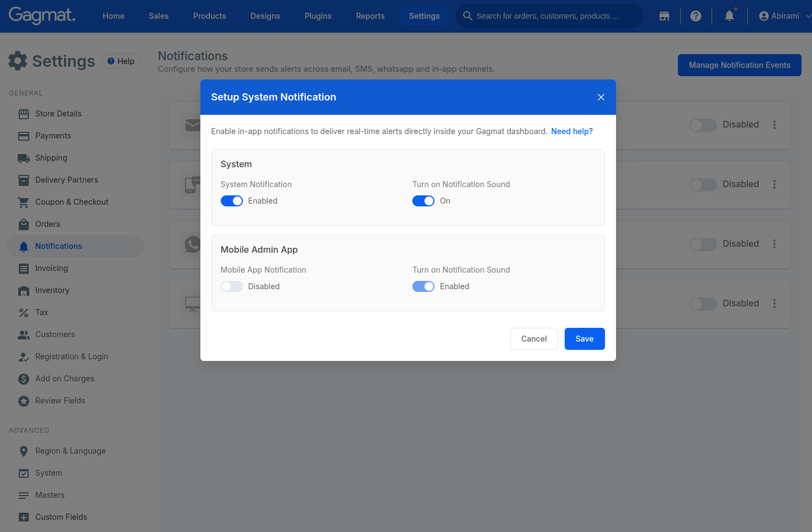Open the Need help? link

point(572,131)
